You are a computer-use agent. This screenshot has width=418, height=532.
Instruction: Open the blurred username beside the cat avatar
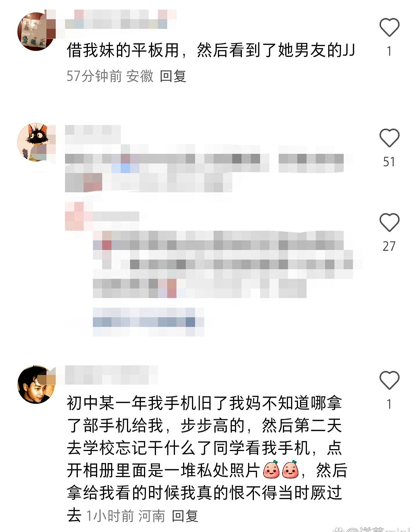[x=93, y=134]
